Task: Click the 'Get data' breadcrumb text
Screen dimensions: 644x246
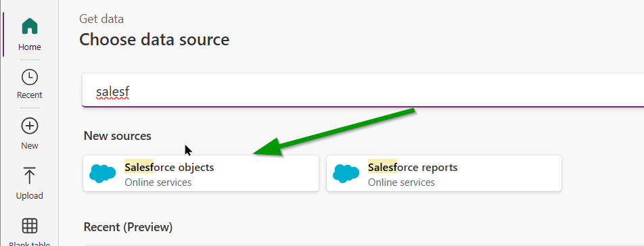Action: click(101, 19)
